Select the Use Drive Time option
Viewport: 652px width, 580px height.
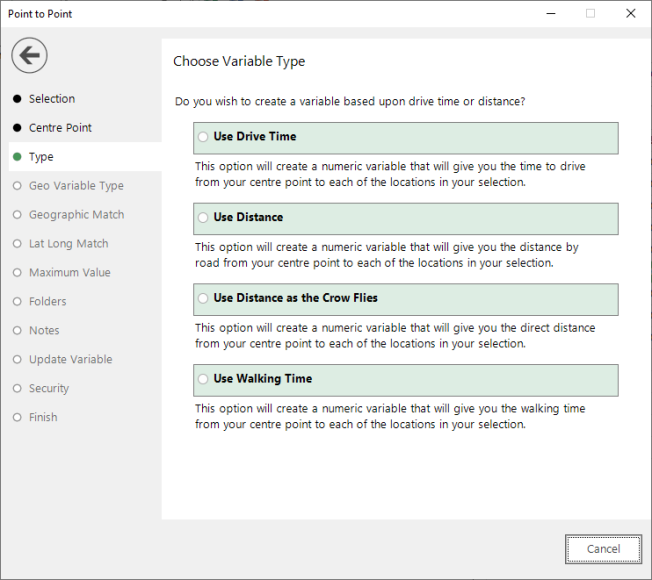[x=204, y=137]
